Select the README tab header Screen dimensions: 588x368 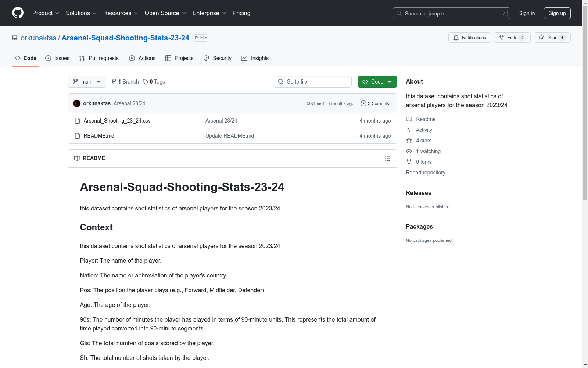[x=90, y=158]
